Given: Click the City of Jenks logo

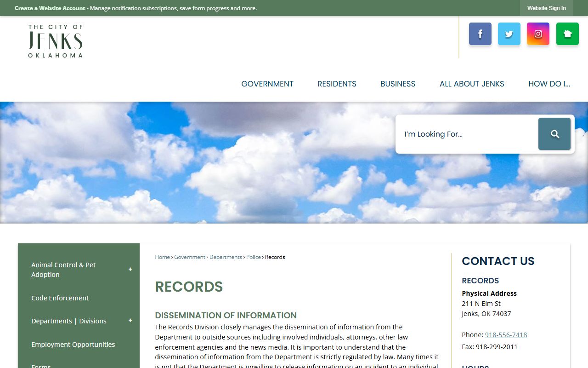Looking at the screenshot, I should 56,41.
